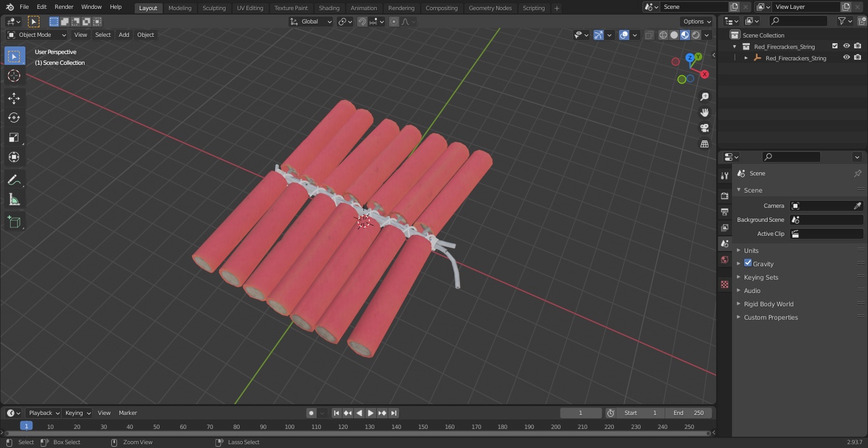The height and width of the screenshot is (448, 868).
Task: Switch to the UV Editing workspace tab
Action: 250,8
